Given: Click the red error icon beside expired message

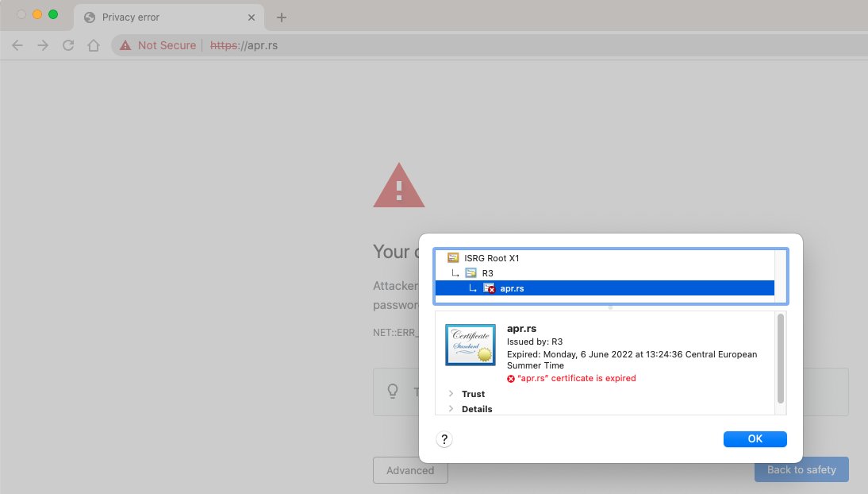Looking at the screenshot, I should point(511,379).
